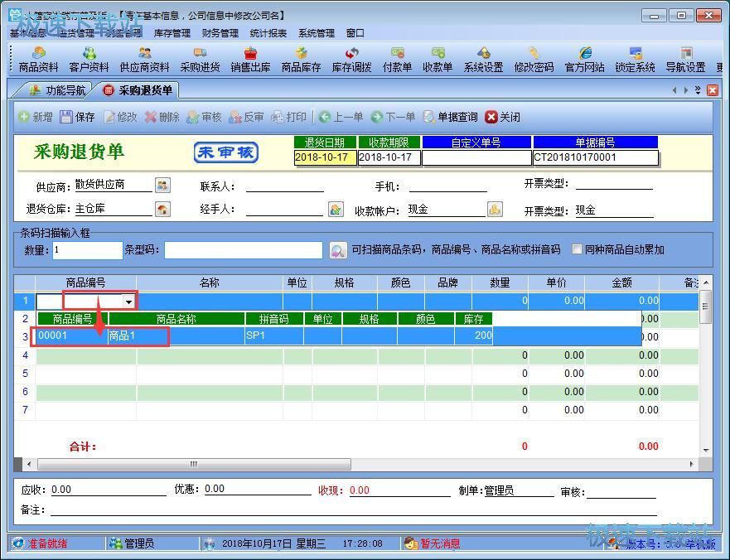The image size is (730, 560).
Task: Save the return order with 保存
Action: tap(78, 117)
